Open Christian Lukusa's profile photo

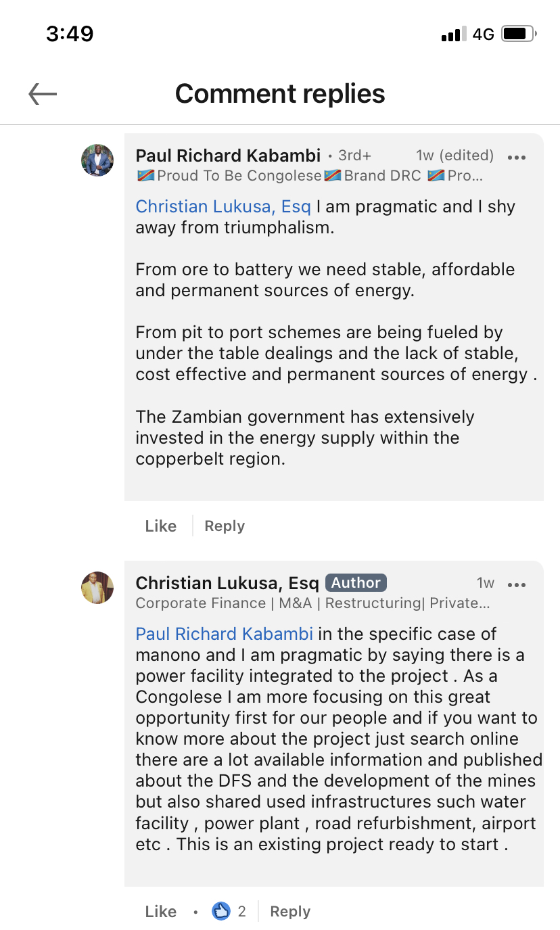(97, 588)
